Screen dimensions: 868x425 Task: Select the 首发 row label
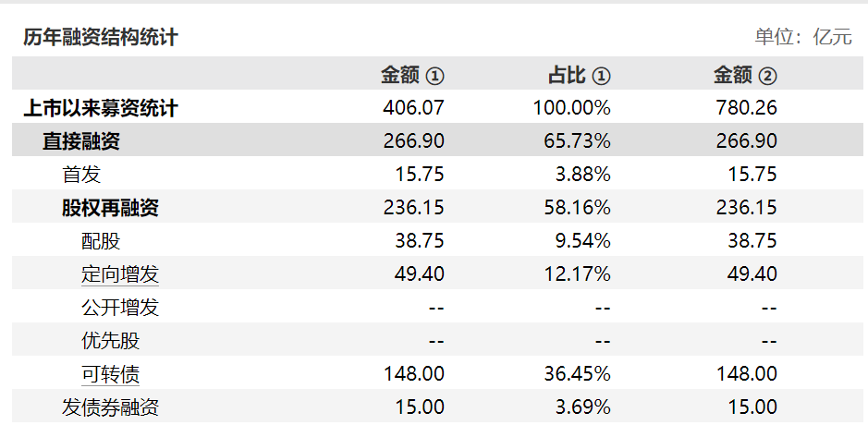point(80,175)
